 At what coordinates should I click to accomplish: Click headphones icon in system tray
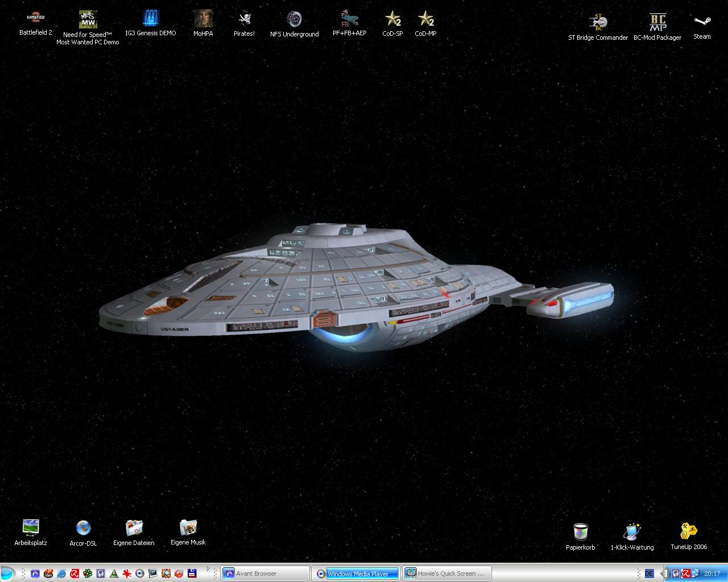click(675, 573)
